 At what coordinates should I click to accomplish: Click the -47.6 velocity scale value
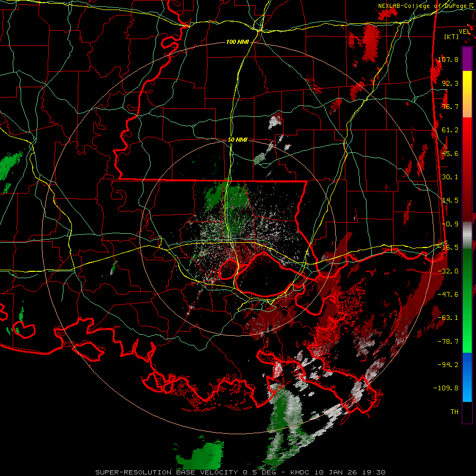[448, 295]
